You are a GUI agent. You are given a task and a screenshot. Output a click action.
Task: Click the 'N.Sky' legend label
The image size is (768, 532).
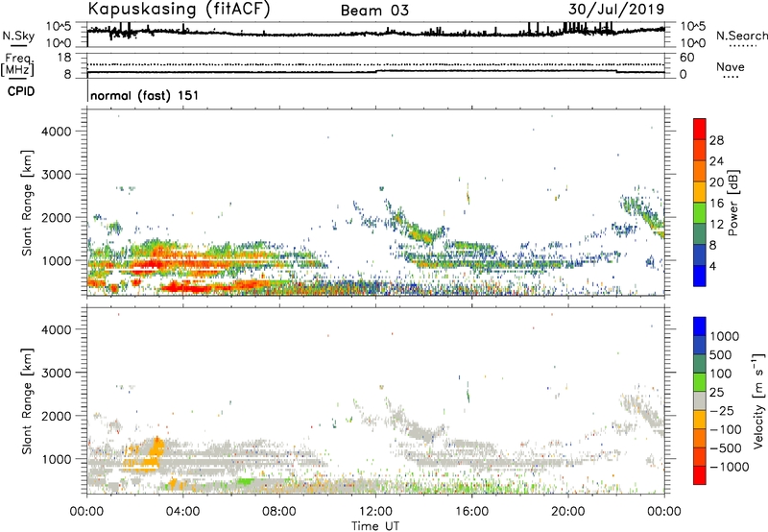click(18, 36)
